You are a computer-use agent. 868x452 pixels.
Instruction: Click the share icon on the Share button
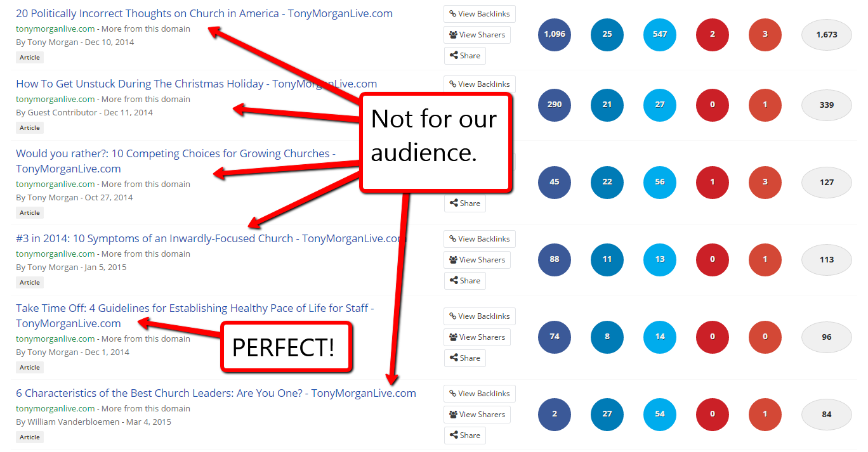pos(455,55)
